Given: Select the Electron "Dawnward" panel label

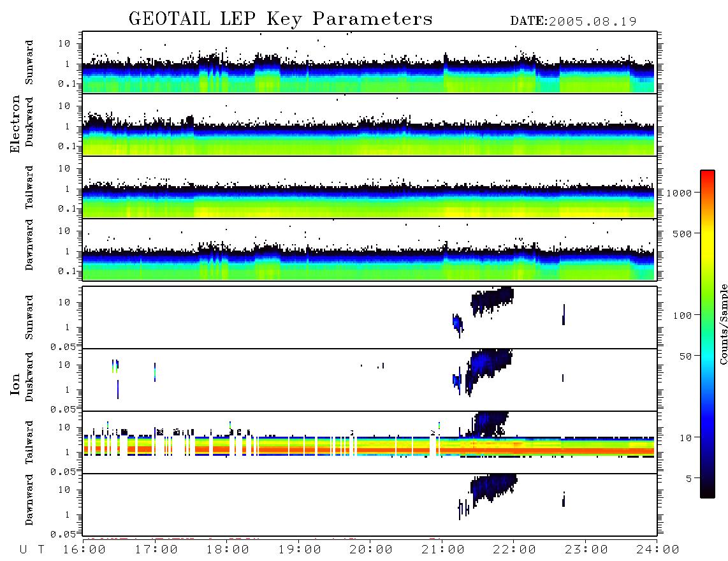Looking at the screenshot, I should [x=29, y=245].
